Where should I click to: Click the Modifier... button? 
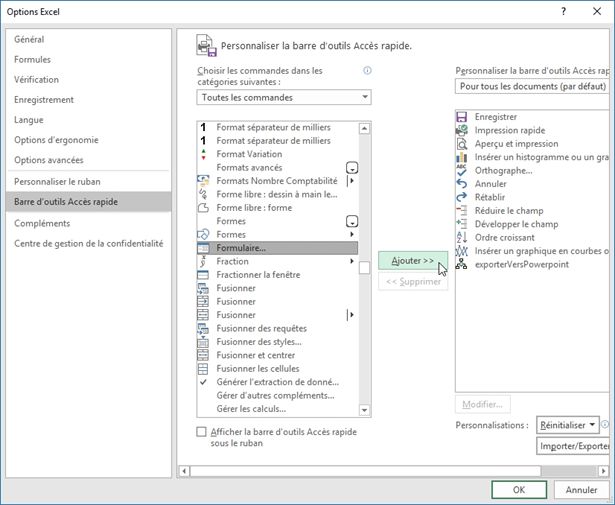coord(482,404)
